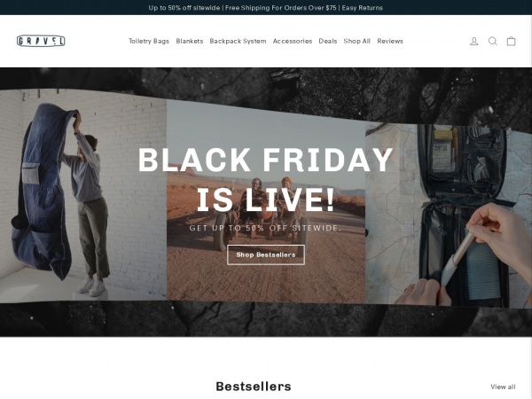This screenshot has height=399, width=532.
Task: Click the Black Friday Is Live headline
Action: pyautogui.click(x=266, y=179)
